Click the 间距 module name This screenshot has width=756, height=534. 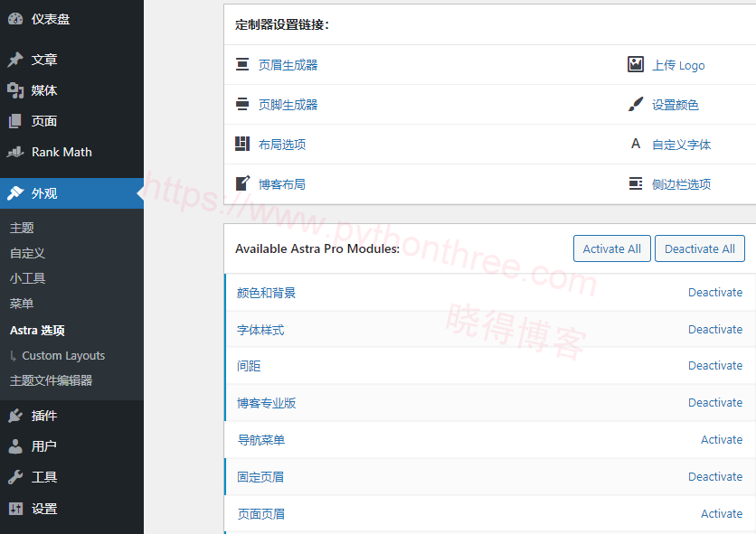pyautogui.click(x=249, y=366)
